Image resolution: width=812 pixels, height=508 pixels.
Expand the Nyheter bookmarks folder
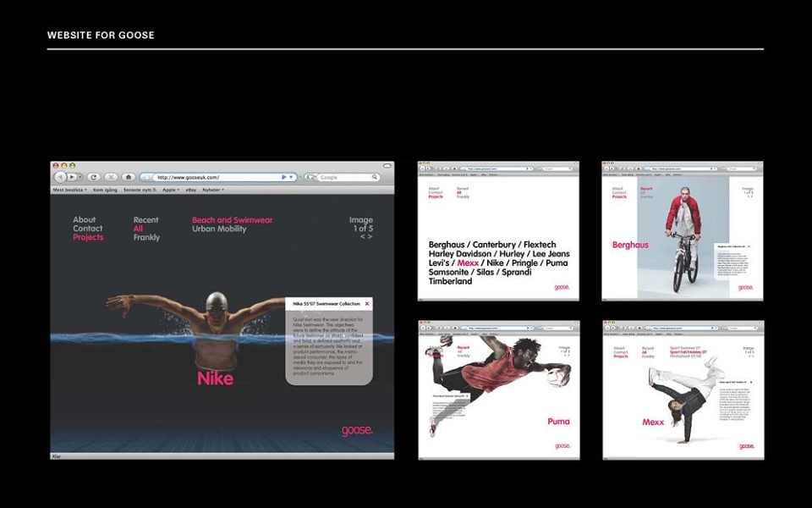pyautogui.click(x=213, y=190)
